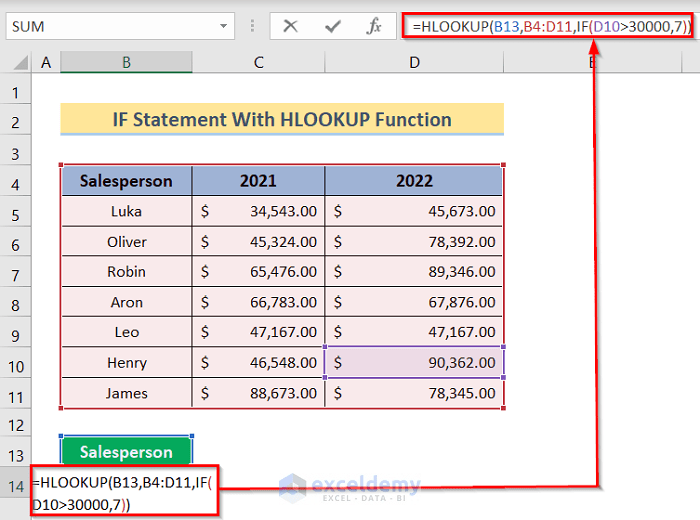
Task: Cancel the formula entry with X icon
Action: [x=291, y=26]
